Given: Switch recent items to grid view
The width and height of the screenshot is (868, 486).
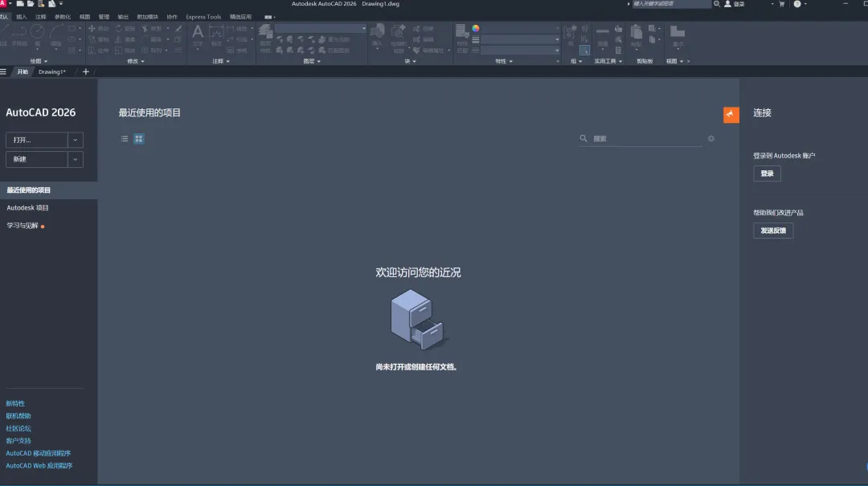Looking at the screenshot, I should click(x=139, y=139).
